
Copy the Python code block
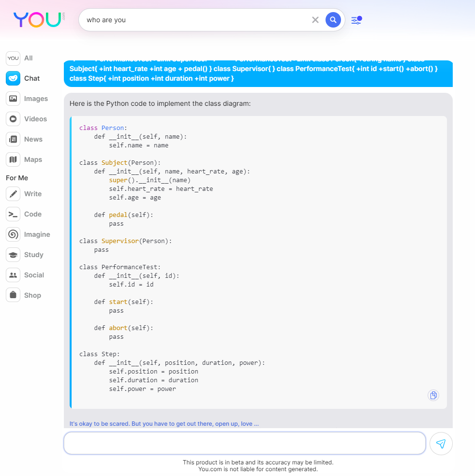coord(433,395)
